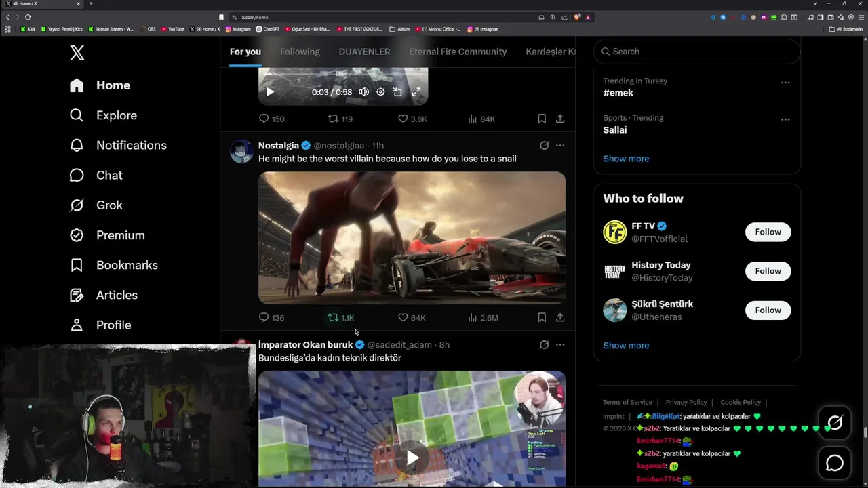
Task: View analytics showing 84K views
Action: [x=481, y=119]
